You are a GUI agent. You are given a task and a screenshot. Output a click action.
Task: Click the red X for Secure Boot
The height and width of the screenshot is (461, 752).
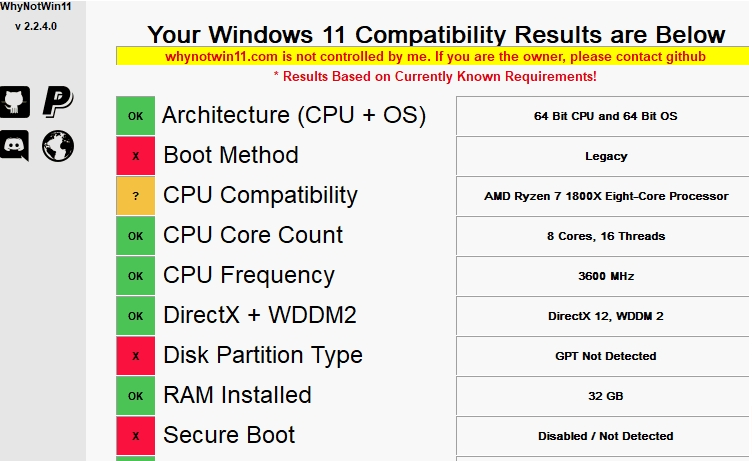pyautogui.click(x=136, y=436)
